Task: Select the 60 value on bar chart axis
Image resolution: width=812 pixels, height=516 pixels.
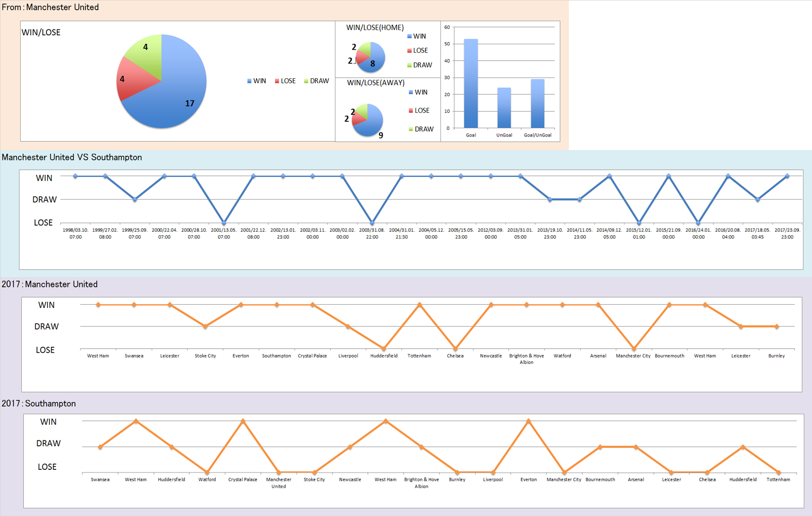Action: coord(447,27)
